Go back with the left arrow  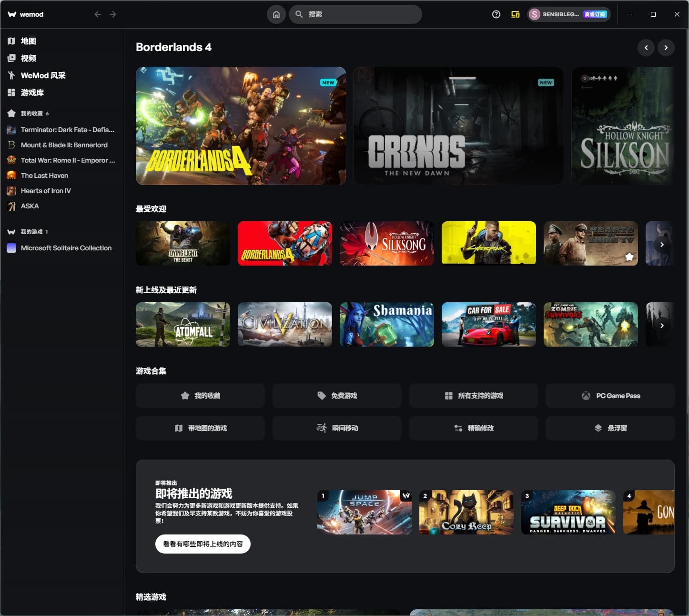click(x=98, y=14)
